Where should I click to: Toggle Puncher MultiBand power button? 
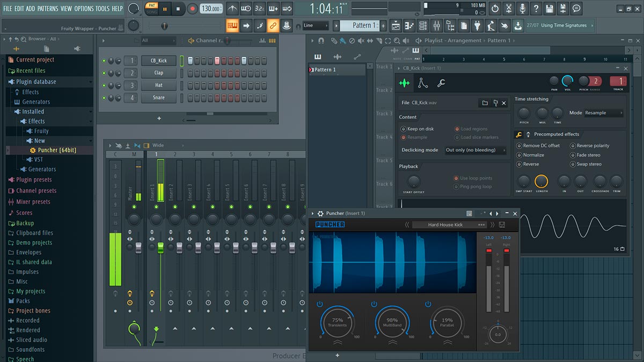pyautogui.click(x=374, y=305)
